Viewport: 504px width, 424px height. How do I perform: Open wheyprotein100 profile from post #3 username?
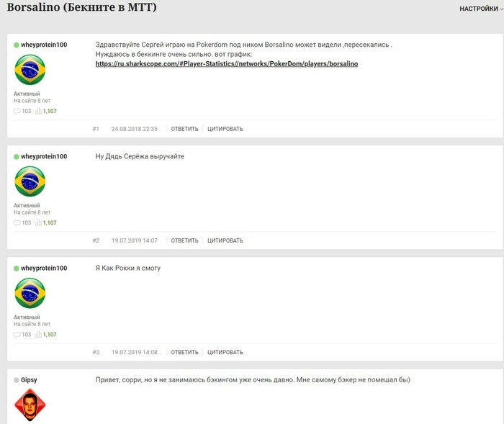[44, 268]
